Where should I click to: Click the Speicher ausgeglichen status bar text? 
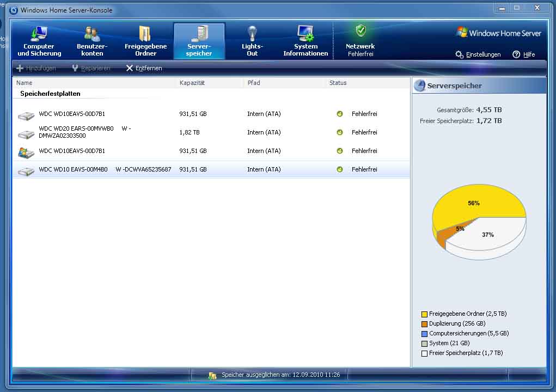(x=280, y=375)
